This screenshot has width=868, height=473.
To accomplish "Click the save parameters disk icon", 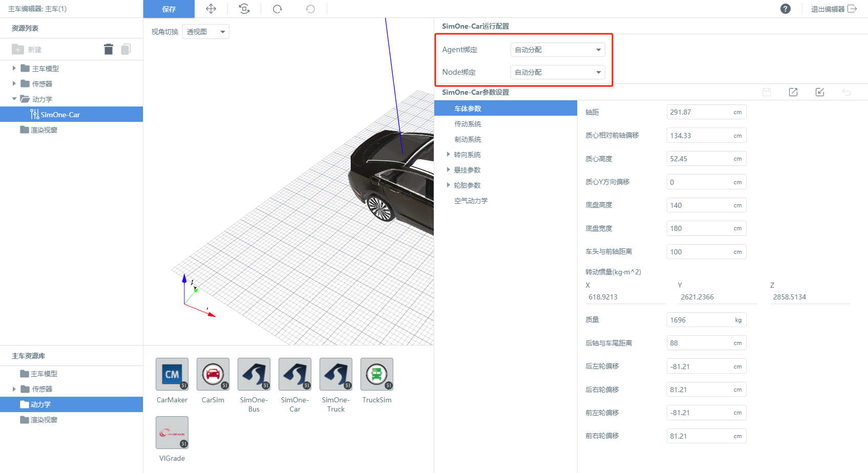I will click(x=767, y=92).
